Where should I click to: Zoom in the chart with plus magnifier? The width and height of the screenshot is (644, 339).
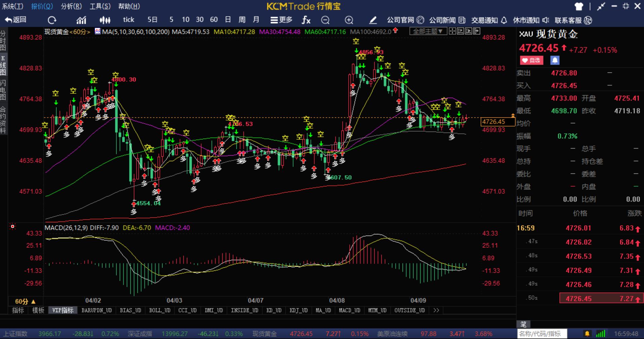349,20
